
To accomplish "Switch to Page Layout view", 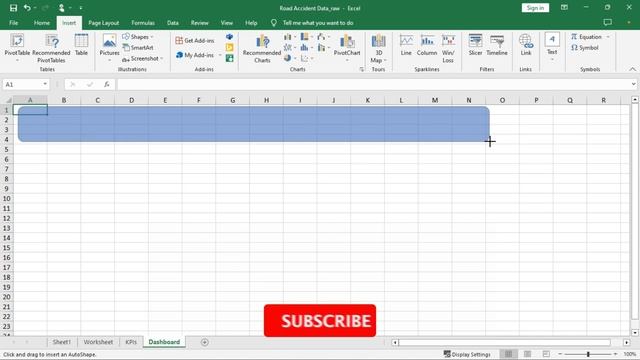I will click(x=527, y=354).
